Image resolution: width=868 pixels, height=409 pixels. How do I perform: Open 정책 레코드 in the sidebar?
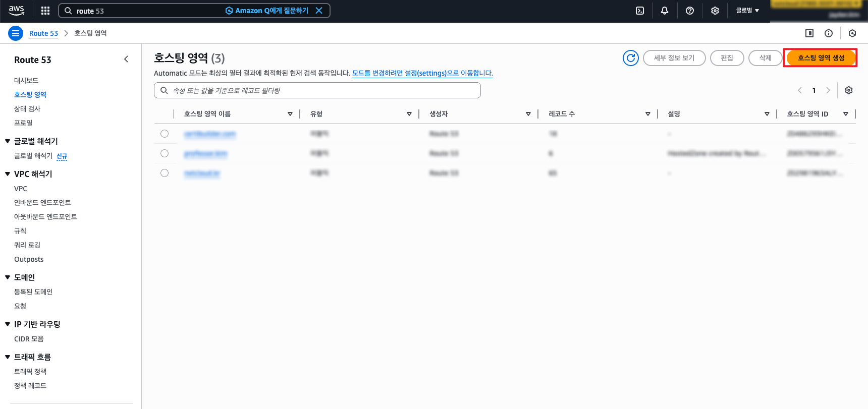pos(30,385)
